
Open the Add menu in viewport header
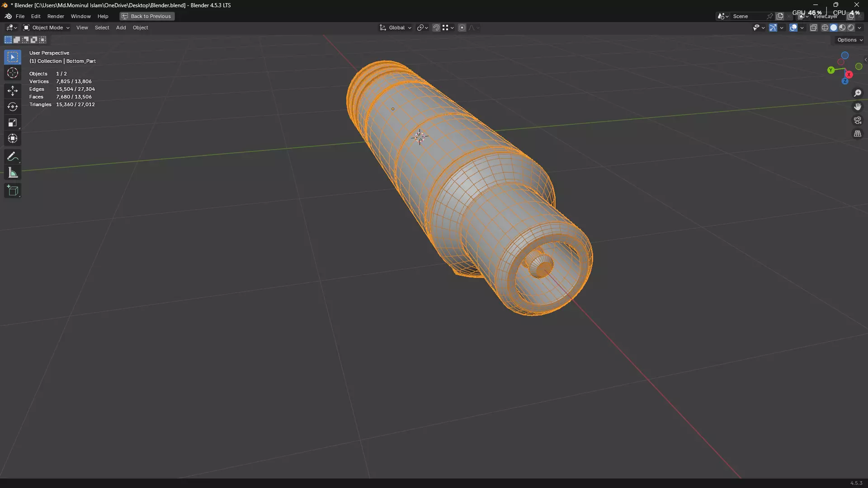pyautogui.click(x=121, y=28)
